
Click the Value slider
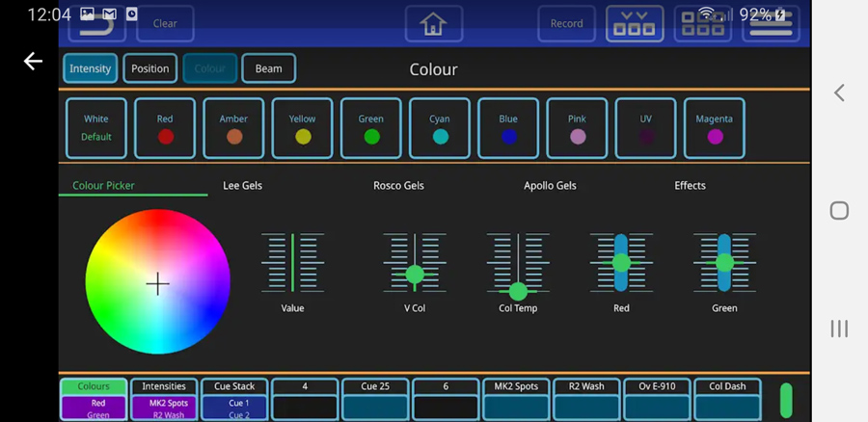tap(292, 263)
